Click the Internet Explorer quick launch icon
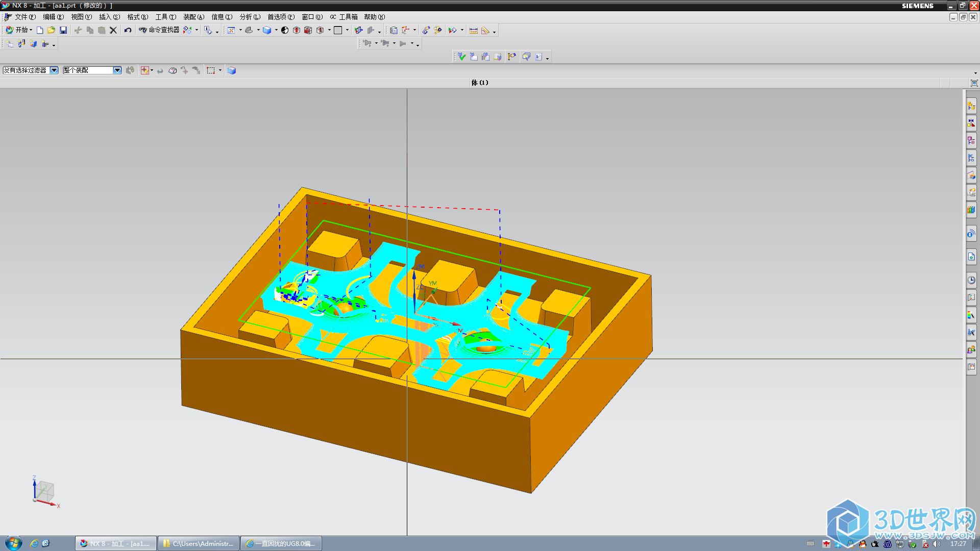The width and height of the screenshot is (980, 551). pyautogui.click(x=34, y=543)
